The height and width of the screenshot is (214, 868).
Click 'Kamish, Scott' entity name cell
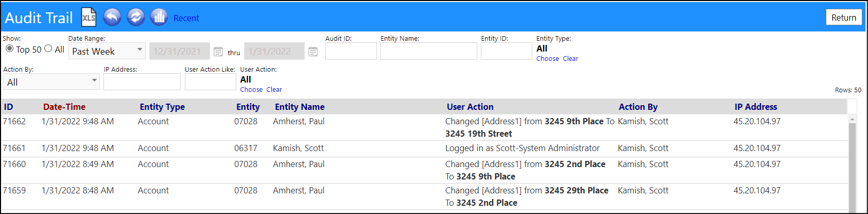tap(298, 148)
